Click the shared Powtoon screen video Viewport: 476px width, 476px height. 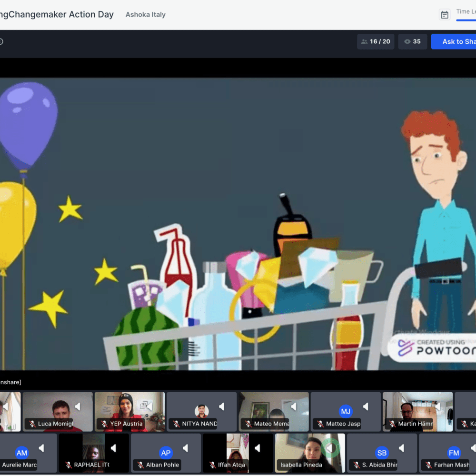click(238, 224)
